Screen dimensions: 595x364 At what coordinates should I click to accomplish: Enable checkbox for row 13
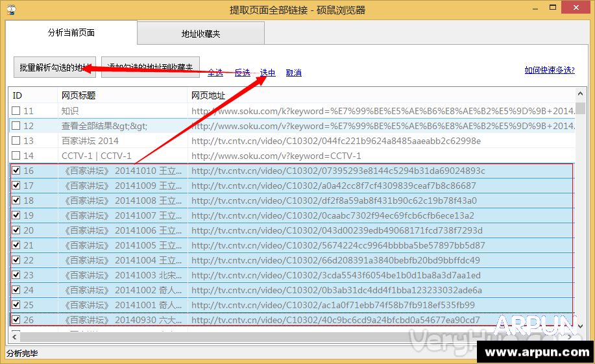pos(16,141)
